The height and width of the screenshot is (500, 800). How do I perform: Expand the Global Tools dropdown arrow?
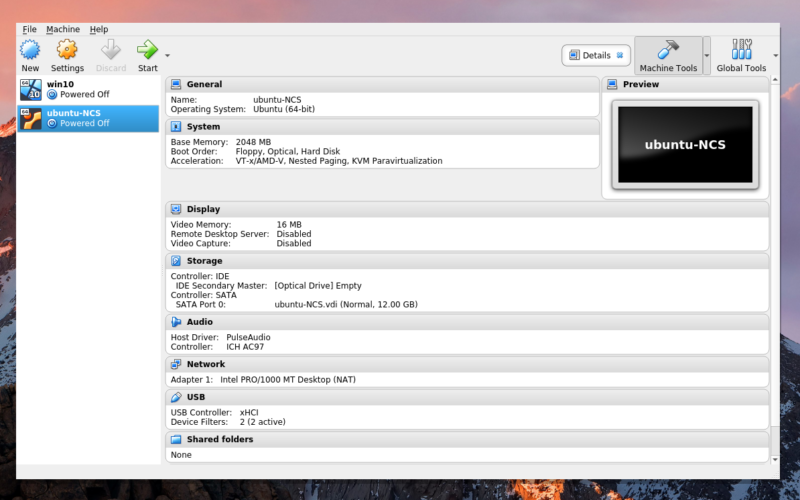[776, 56]
